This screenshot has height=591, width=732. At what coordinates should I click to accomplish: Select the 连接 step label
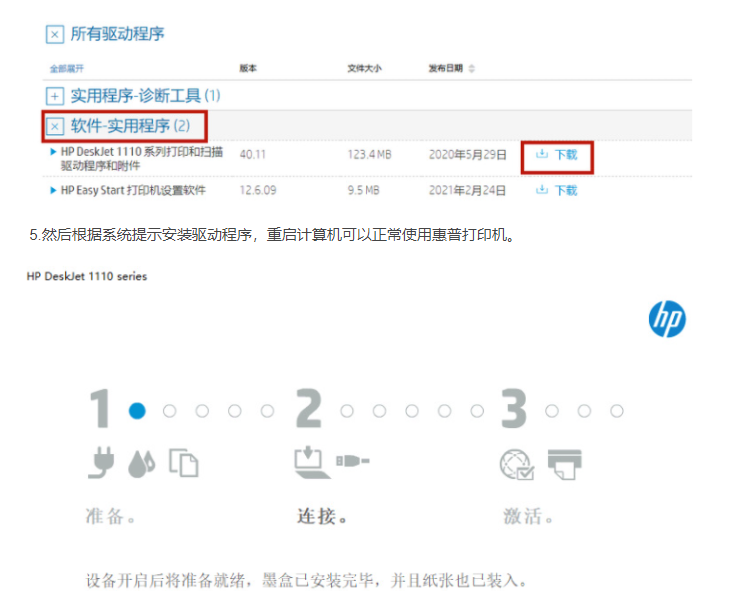(321, 517)
